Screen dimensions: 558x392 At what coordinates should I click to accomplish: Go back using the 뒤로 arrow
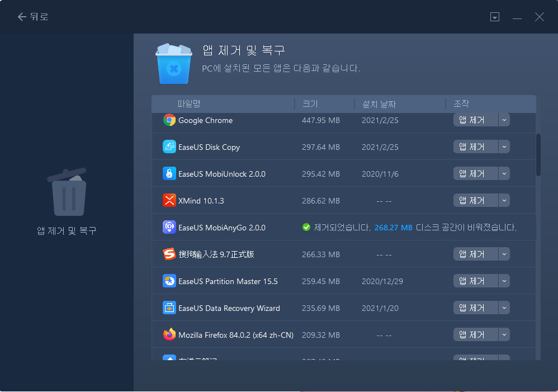point(33,17)
